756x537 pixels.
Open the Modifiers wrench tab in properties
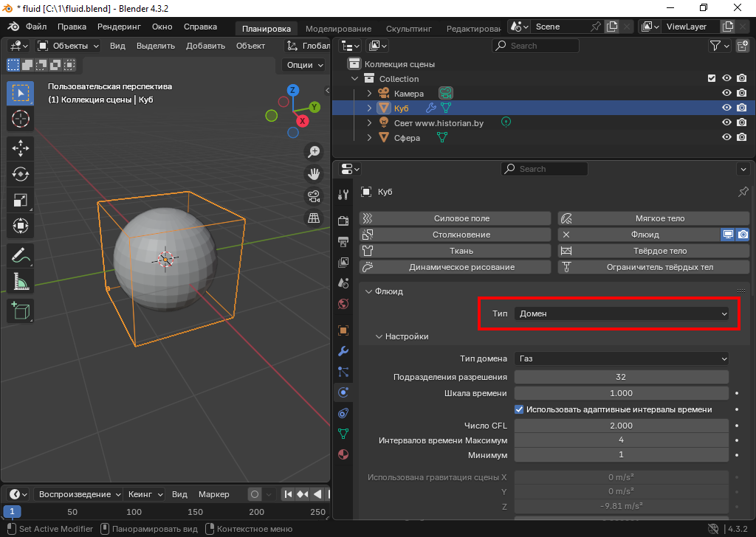tap(343, 350)
